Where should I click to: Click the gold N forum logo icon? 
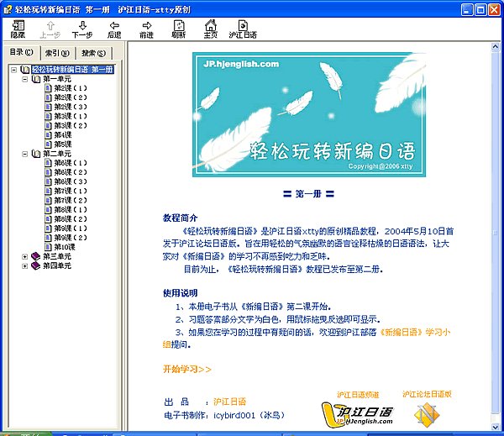(x=427, y=415)
